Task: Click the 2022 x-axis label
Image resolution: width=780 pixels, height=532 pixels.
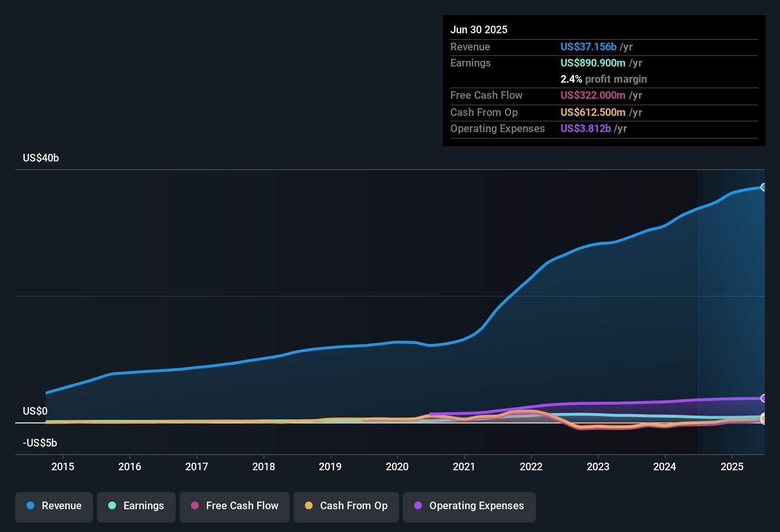Action: click(x=531, y=466)
